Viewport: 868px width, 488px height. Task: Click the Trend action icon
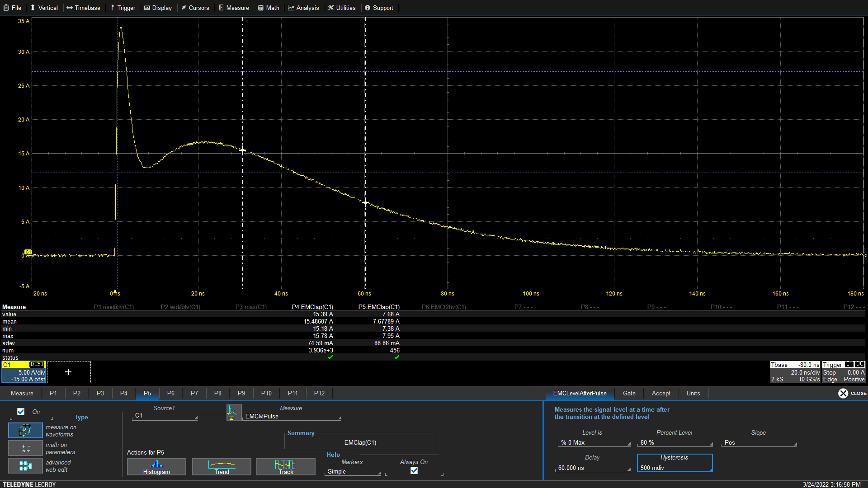(x=222, y=466)
